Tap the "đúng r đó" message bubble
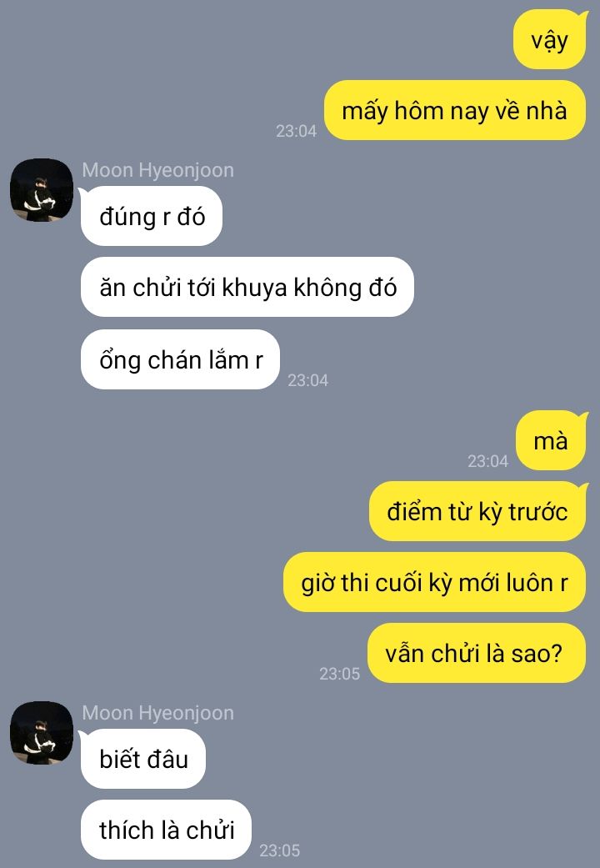Viewport: 600px width, 868px height. click(152, 216)
